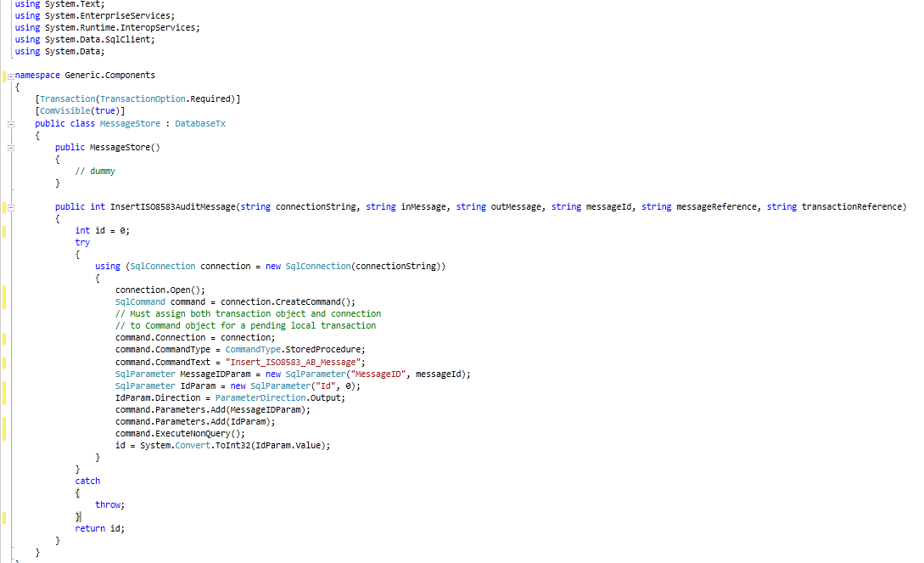Click 'command.ExecuteNonQuery();' statement
The image size is (924, 563).
(x=180, y=433)
